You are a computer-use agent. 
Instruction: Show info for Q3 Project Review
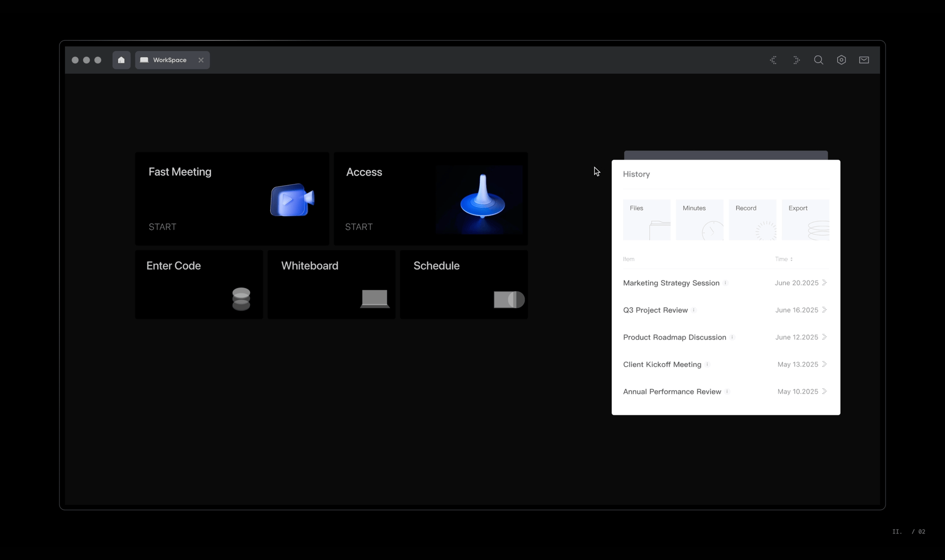pyautogui.click(x=693, y=310)
